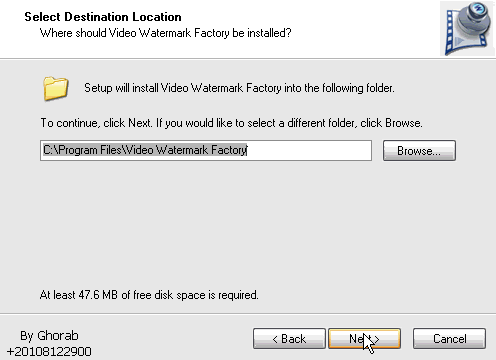Click the 'To continue, click Next' instruction line

point(231,123)
